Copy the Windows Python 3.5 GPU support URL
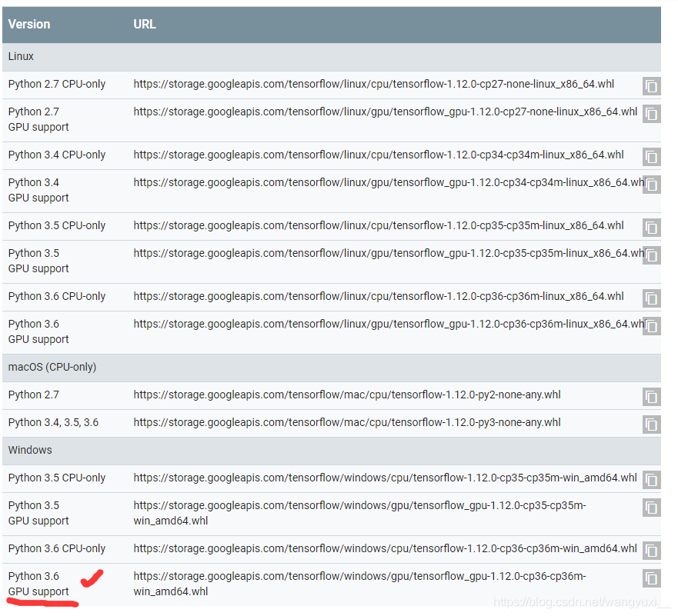This screenshot has height=616, width=678. pos(651,508)
